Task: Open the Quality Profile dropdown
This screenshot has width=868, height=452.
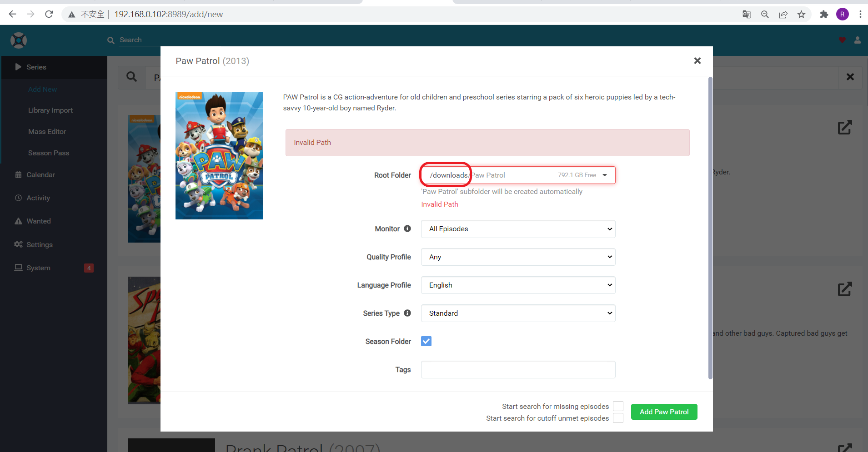Action: pyautogui.click(x=518, y=257)
